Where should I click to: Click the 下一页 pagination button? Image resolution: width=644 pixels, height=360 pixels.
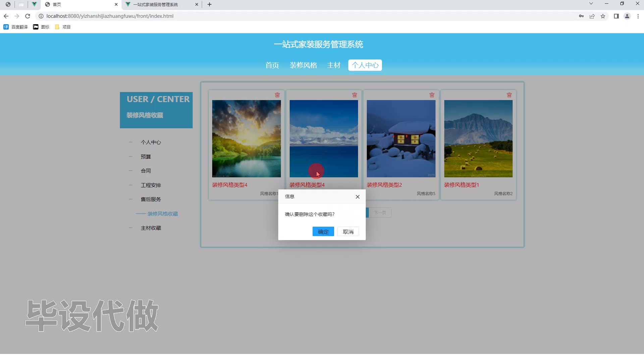pos(380,213)
